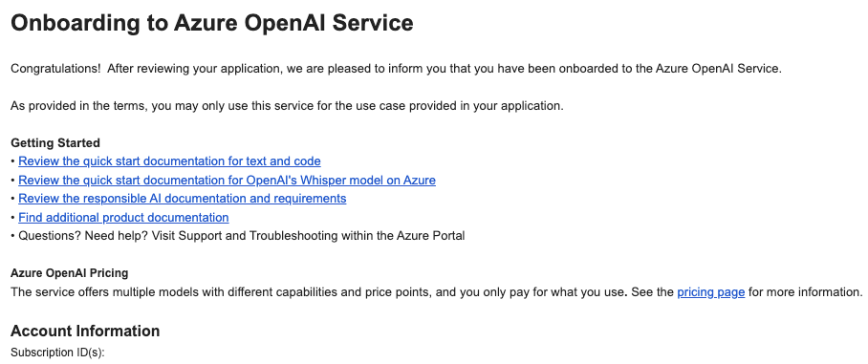The height and width of the screenshot is (364, 868).
Task: Click the Subscription ID(s): label
Action: pyautogui.click(x=57, y=353)
